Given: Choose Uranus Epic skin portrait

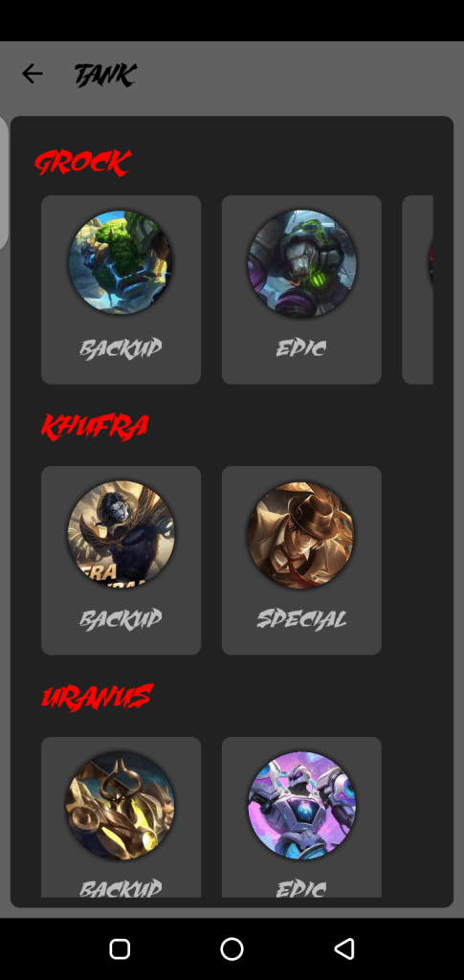Looking at the screenshot, I should [301, 805].
